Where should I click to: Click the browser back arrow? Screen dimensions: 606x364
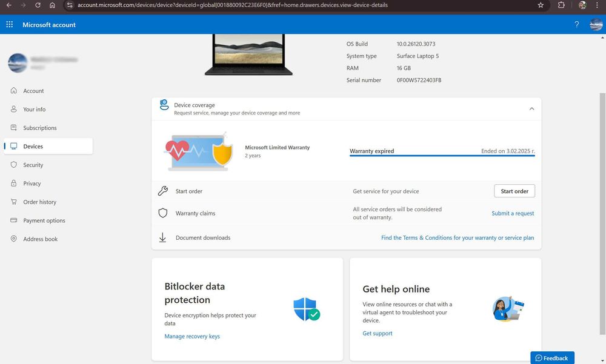8,5
